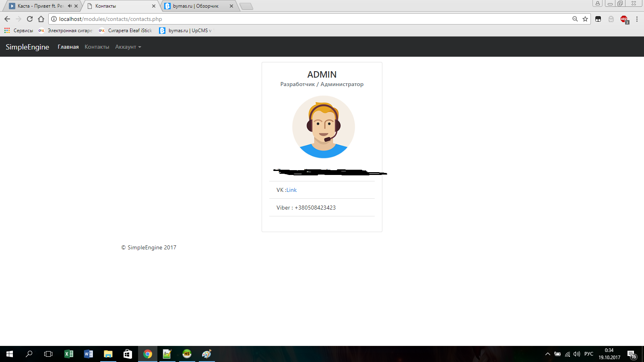Screen dimensions: 644x362
Task: Focus the address bar URL field
Action: coord(282,19)
